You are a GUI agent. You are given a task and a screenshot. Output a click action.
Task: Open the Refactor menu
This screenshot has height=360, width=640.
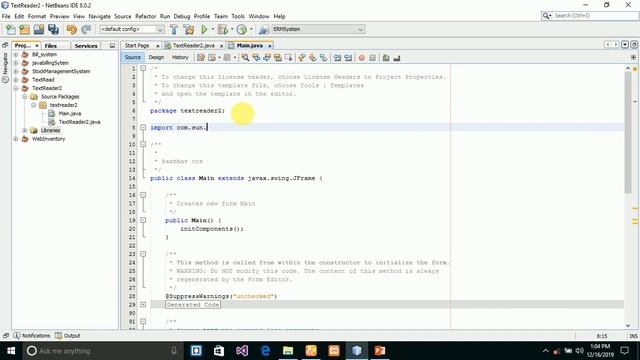(x=146, y=16)
